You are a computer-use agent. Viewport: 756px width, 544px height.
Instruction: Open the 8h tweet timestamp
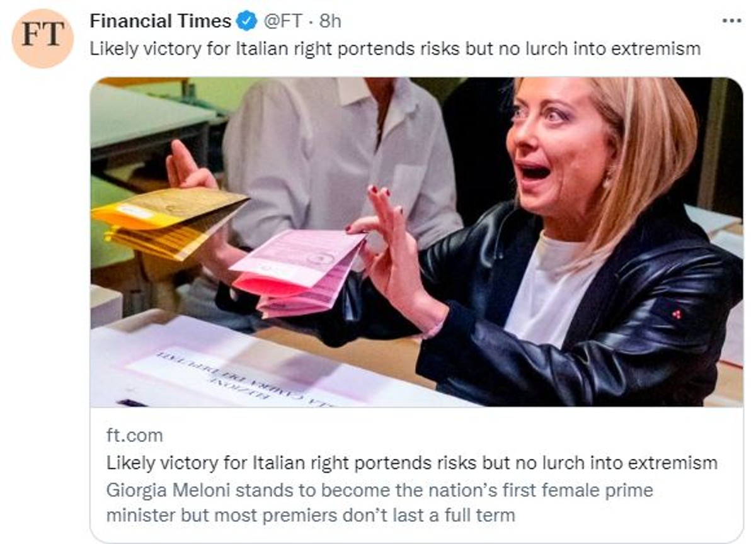330,21
